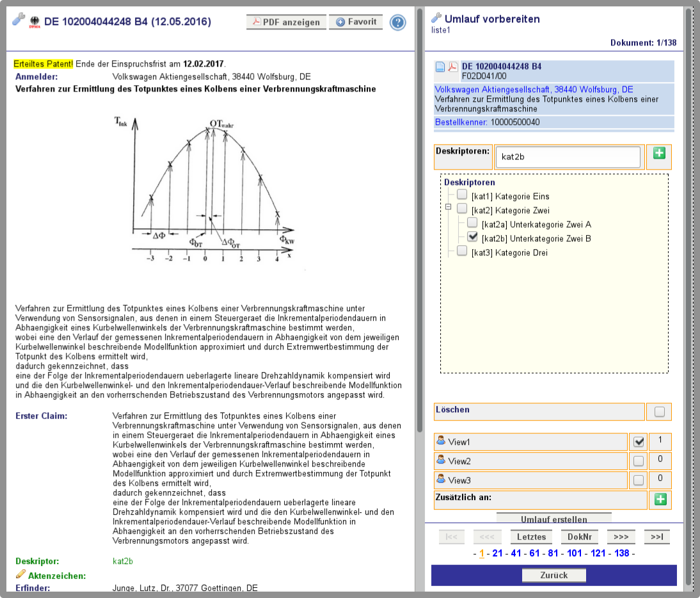This screenshot has height=598, width=700.
Task: Toggle the Löschen checkbox
Action: 660,412
